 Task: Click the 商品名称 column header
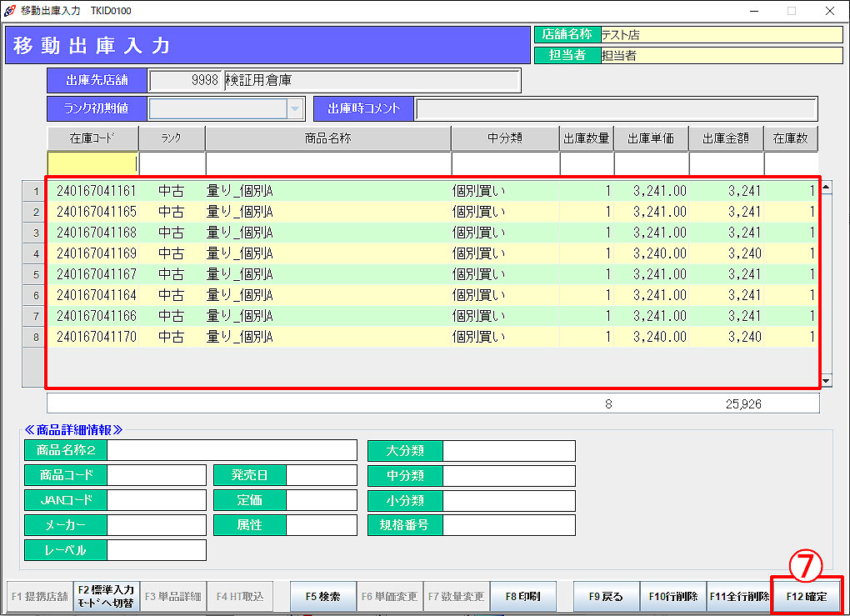(x=327, y=138)
